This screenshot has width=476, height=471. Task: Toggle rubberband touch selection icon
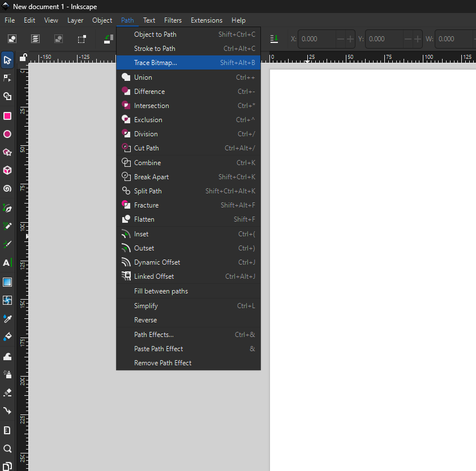[x=82, y=39]
